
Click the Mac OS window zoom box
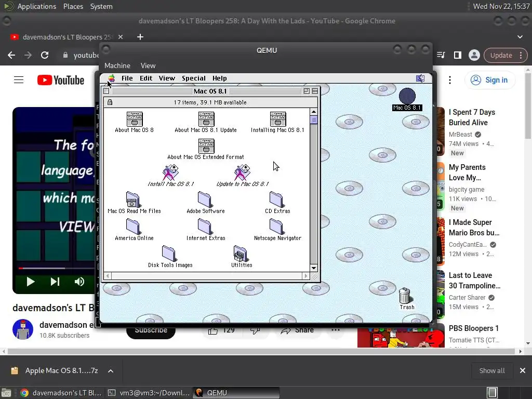point(307,91)
